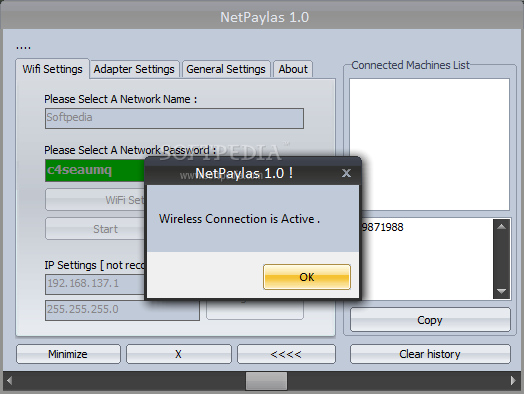Click the horizontal scrollbar thumb
This screenshot has width=524, height=394.
(x=266, y=381)
